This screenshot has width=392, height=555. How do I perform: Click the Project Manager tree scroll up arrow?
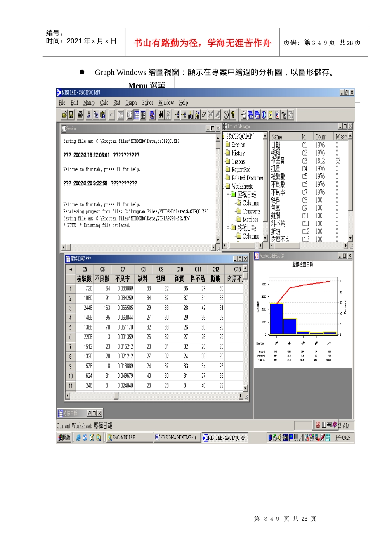pyautogui.click(x=265, y=136)
